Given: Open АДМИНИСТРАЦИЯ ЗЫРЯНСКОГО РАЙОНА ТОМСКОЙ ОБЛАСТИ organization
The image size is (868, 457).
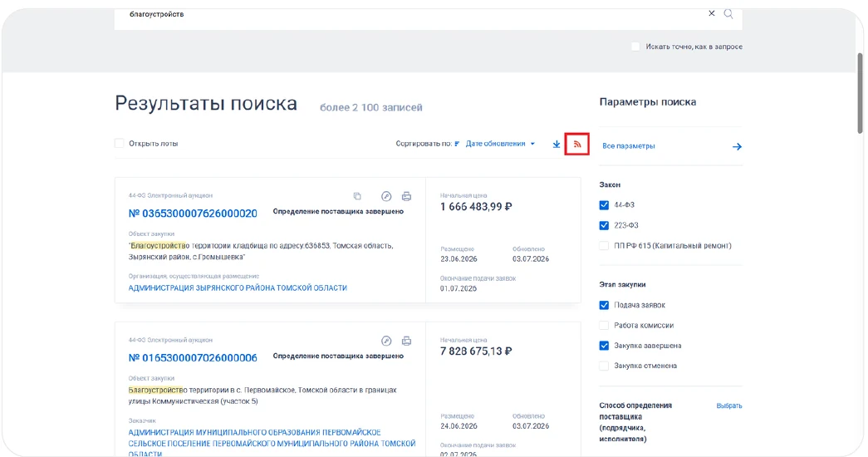Looking at the screenshot, I should coord(238,288).
